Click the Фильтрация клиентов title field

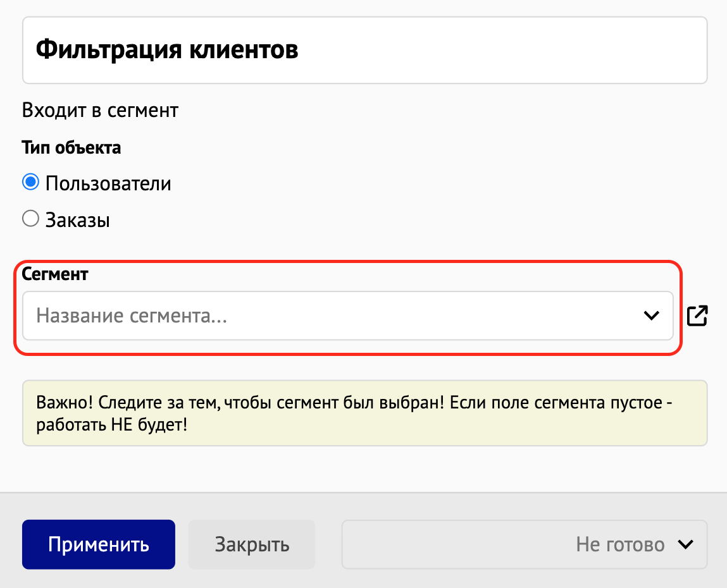365,49
